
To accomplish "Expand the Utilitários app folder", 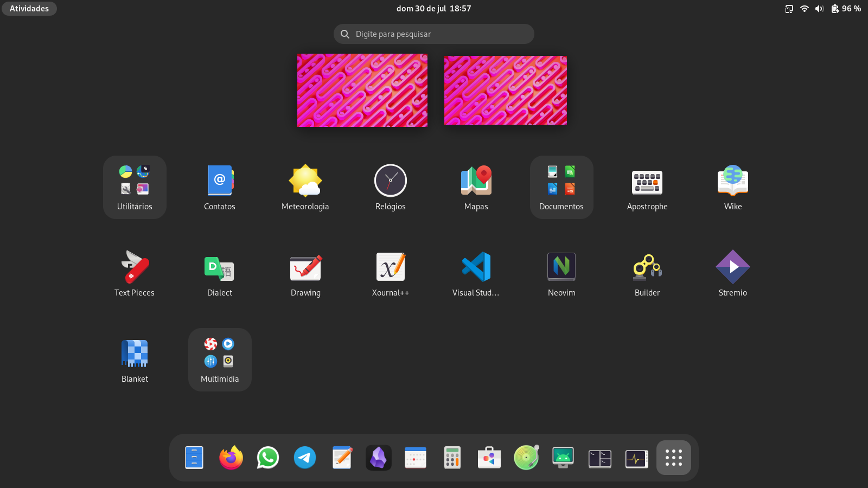I will [x=135, y=187].
